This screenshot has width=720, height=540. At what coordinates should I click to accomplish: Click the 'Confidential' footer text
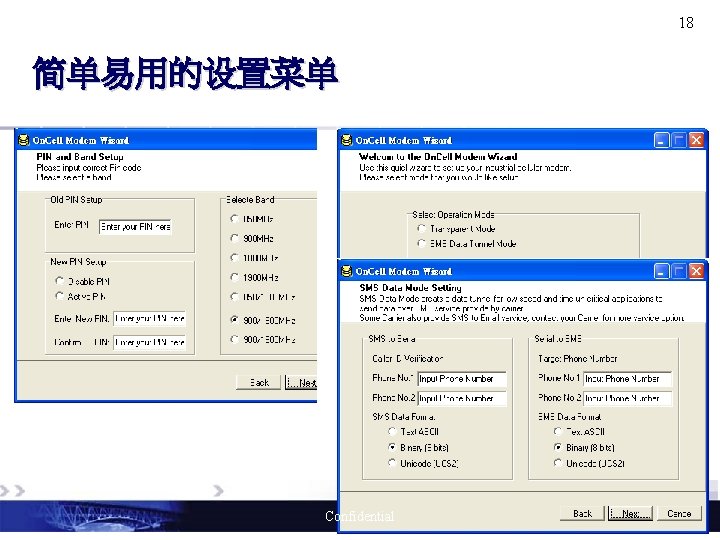(360, 516)
